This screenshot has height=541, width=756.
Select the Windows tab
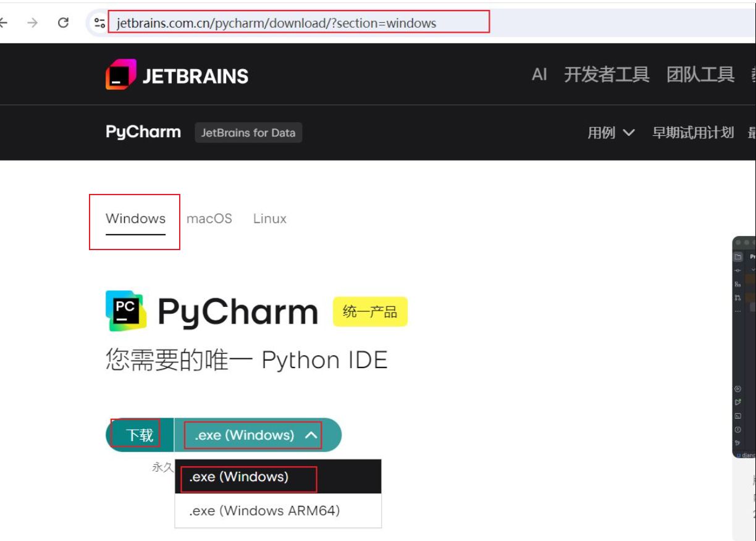coord(135,219)
